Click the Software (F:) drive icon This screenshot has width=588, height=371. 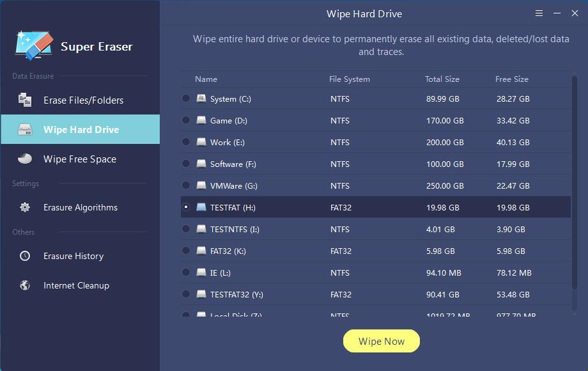coord(201,164)
